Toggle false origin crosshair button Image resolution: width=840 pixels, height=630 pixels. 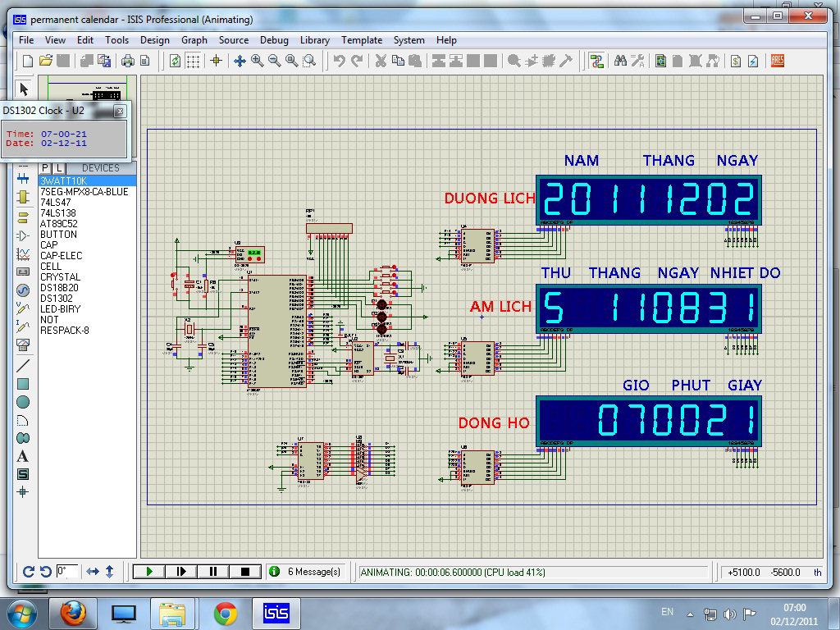pyautogui.click(x=217, y=61)
